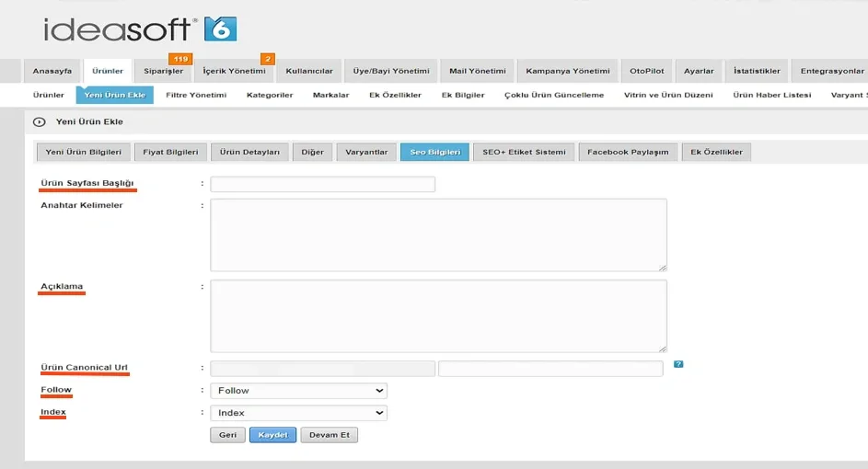The image size is (868, 469).
Task: Open the Follow dropdown
Action: [x=298, y=391]
